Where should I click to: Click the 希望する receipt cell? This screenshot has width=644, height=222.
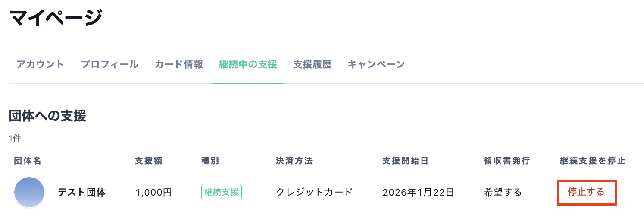tap(503, 192)
